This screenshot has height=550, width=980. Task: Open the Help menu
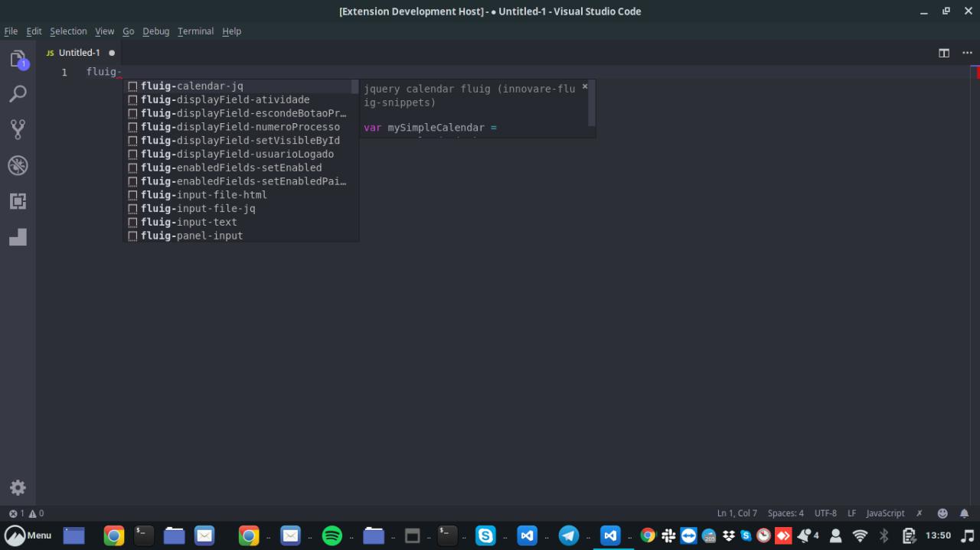click(231, 31)
